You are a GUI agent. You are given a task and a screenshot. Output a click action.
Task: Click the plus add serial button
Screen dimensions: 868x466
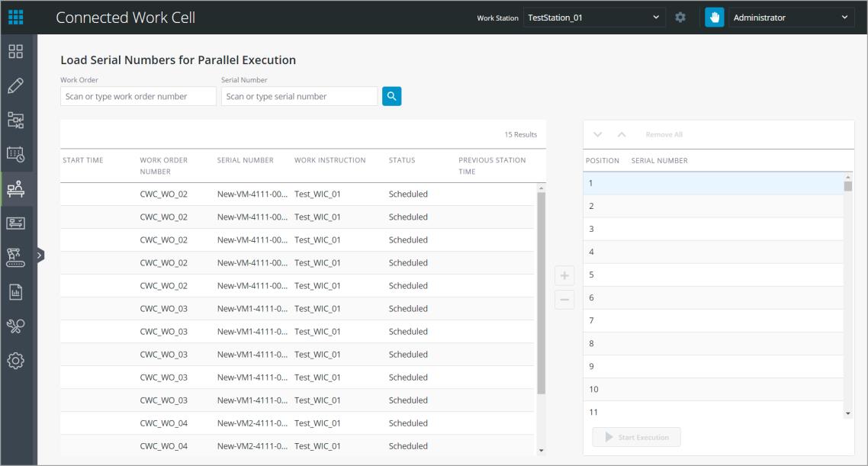[x=564, y=275]
